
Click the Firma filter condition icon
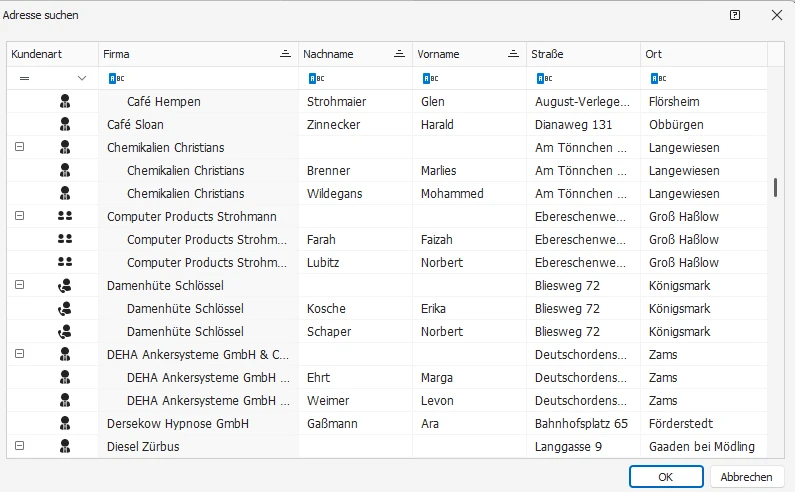[117, 78]
